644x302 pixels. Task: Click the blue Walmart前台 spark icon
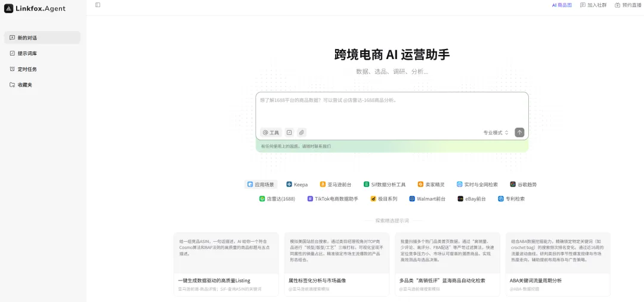point(412,199)
